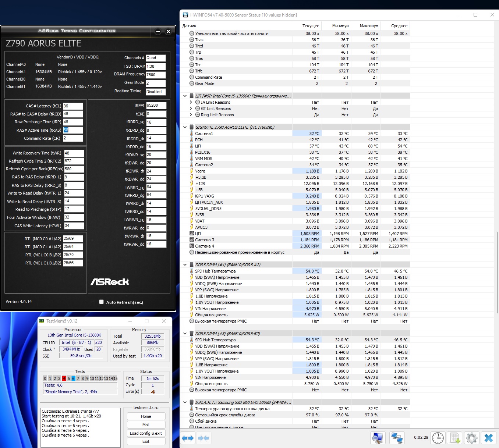Image resolution: width=499 pixels, height=448 pixels.
Task: Click the chip icon beside GIGABYTE Z790 AORUS ELITE
Action: (191, 127)
